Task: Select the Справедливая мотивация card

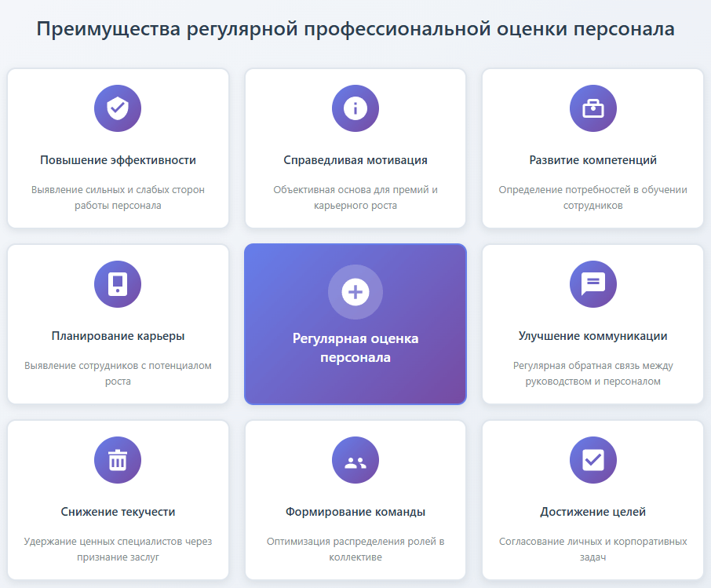Action: [x=355, y=148]
